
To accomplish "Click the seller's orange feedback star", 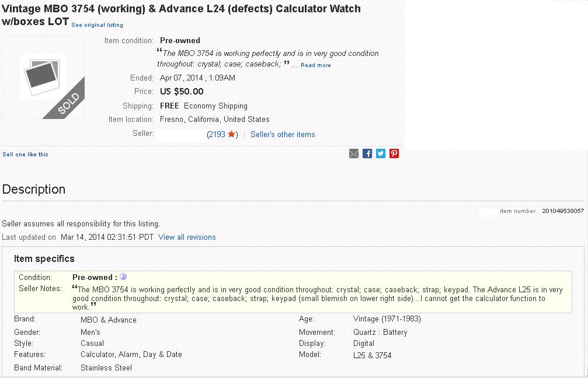I will (x=231, y=134).
